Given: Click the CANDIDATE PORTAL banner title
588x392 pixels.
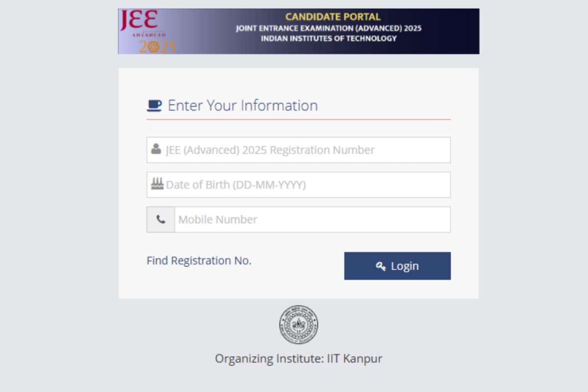Looking at the screenshot, I should point(333,17).
